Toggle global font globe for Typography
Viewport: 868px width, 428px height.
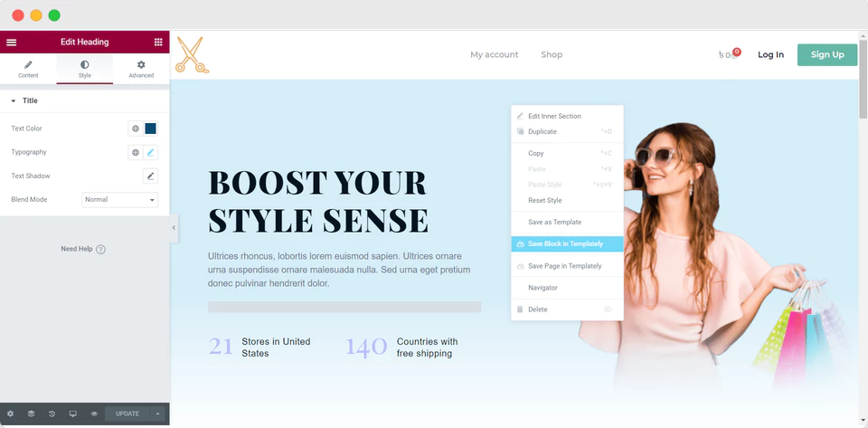pyautogui.click(x=136, y=152)
